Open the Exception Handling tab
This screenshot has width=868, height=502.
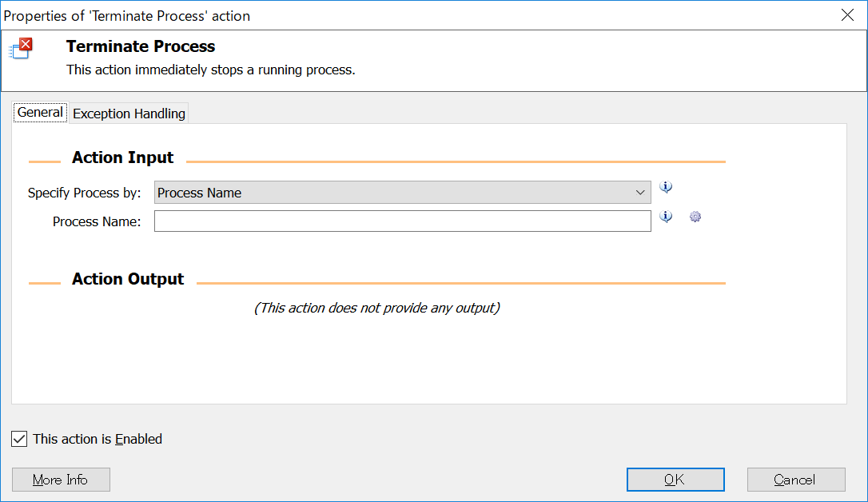pyautogui.click(x=129, y=114)
